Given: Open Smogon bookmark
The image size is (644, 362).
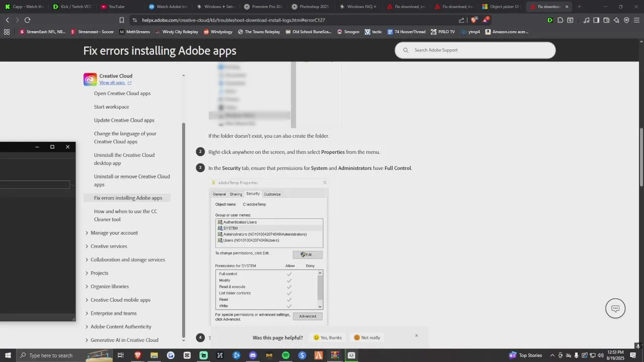Looking at the screenshot, I should point(348,32).
